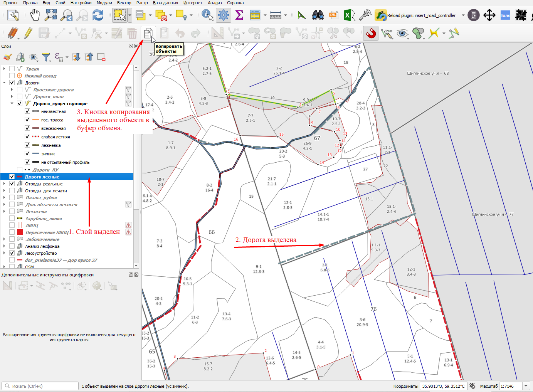Enable the Нижний склад layer checkbox
This screenshot has height=392, width=533.
[x=12, y=76]
